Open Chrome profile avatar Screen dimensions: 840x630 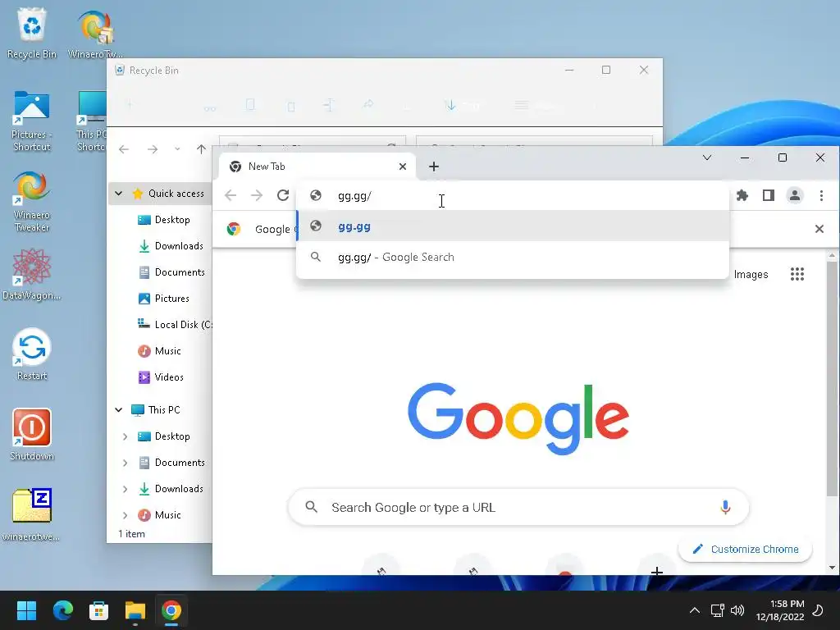(794, 195)
